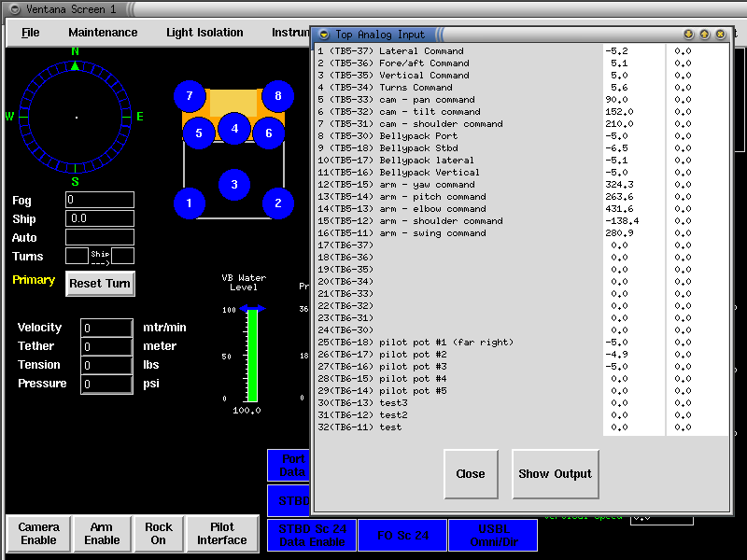Click the Ventana Screen 1 window menu icon
This screenshot has height=560, width=747.
click(15, 9)
